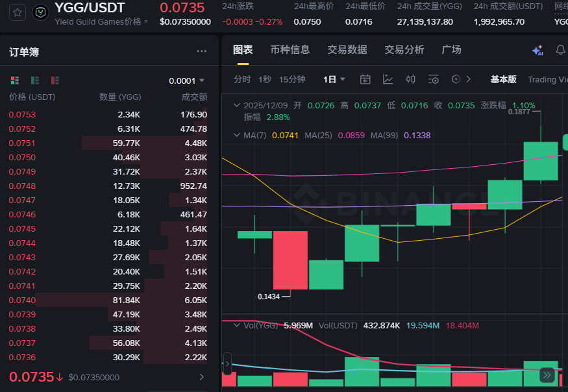Select the 0.0738 sell order price
This screenshot has height=392, width=568.
22,328
